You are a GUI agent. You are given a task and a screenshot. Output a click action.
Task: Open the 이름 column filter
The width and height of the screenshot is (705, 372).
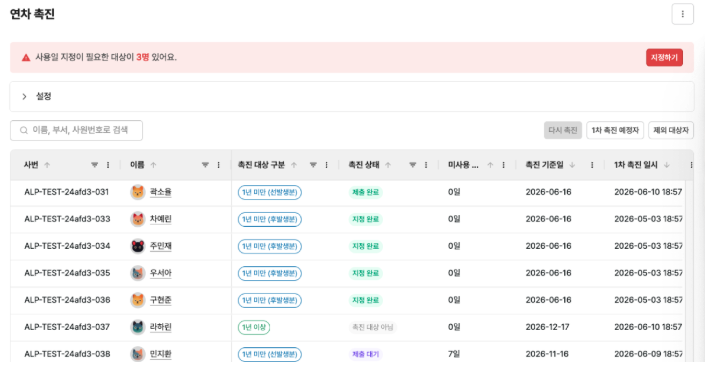pyautogui.click(x=205, y=165)
